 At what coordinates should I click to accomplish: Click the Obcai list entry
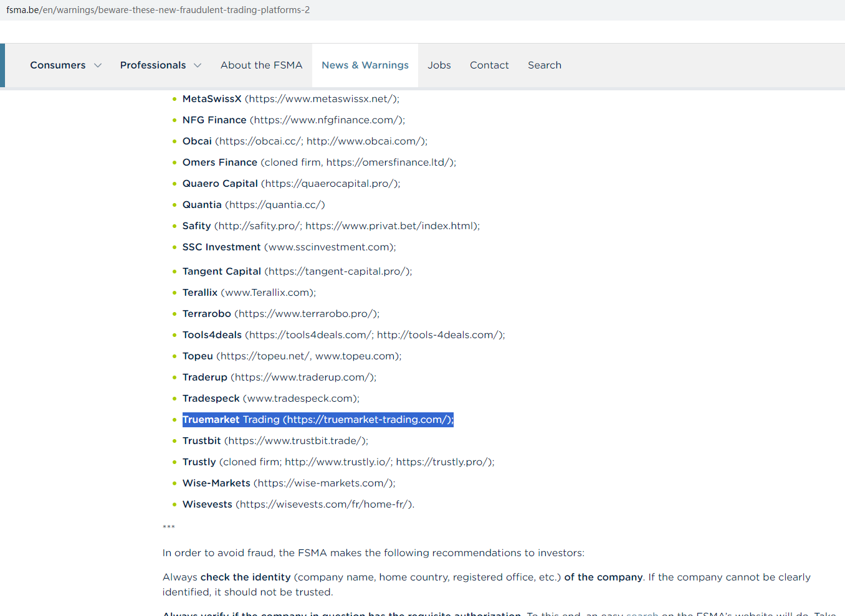pyautogui.click(x=305, y=141)
